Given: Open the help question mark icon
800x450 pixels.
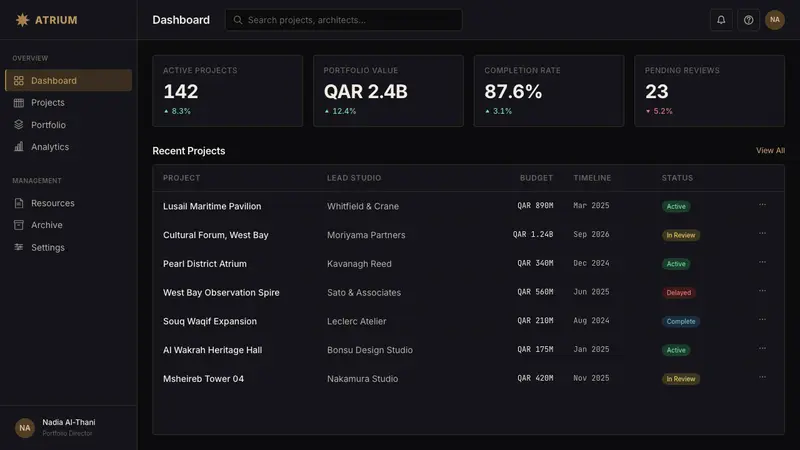Looking at the screenshot, I should pyautogui.click(x=748, y=20).
